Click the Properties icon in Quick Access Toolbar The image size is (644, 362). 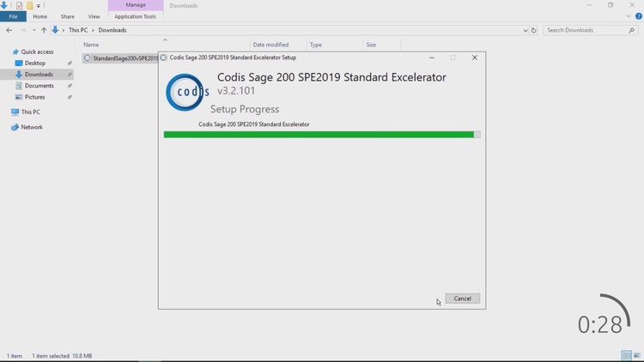tap(19, 5)
